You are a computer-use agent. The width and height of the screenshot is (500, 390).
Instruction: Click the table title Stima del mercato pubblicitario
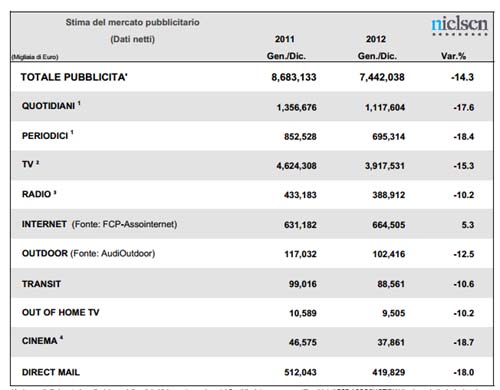tap(133, 22)
